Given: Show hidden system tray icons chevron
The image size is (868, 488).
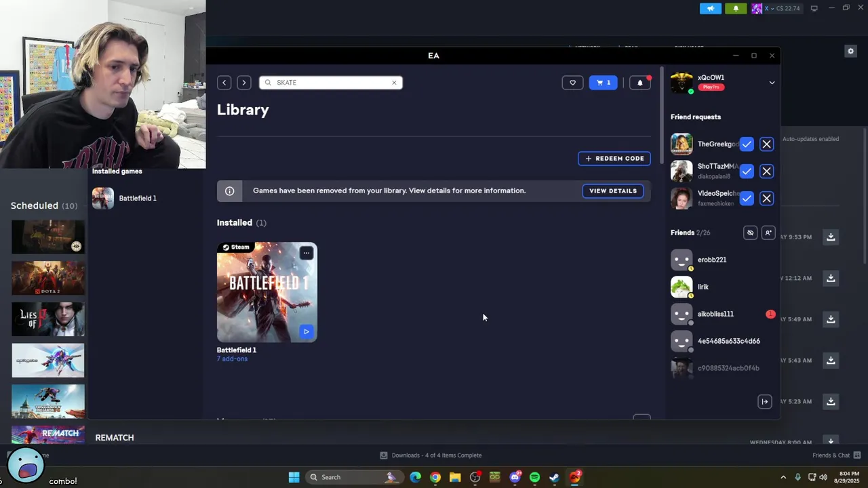Looking at the screenshot, I should (783, 477).
